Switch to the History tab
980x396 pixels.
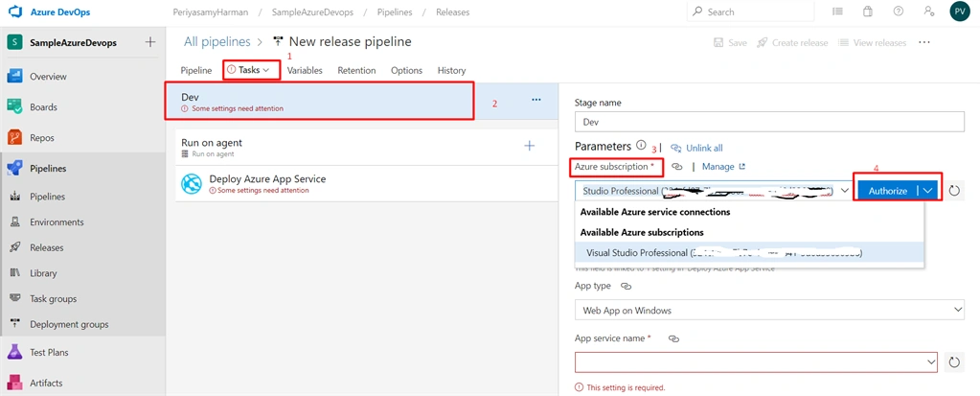[x=452, y=71]
